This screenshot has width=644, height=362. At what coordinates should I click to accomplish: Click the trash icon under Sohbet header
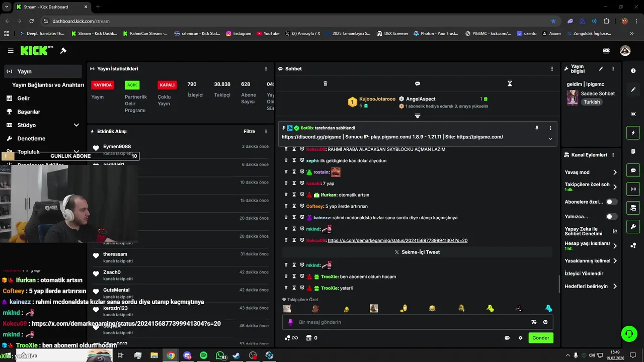point(325,83)
